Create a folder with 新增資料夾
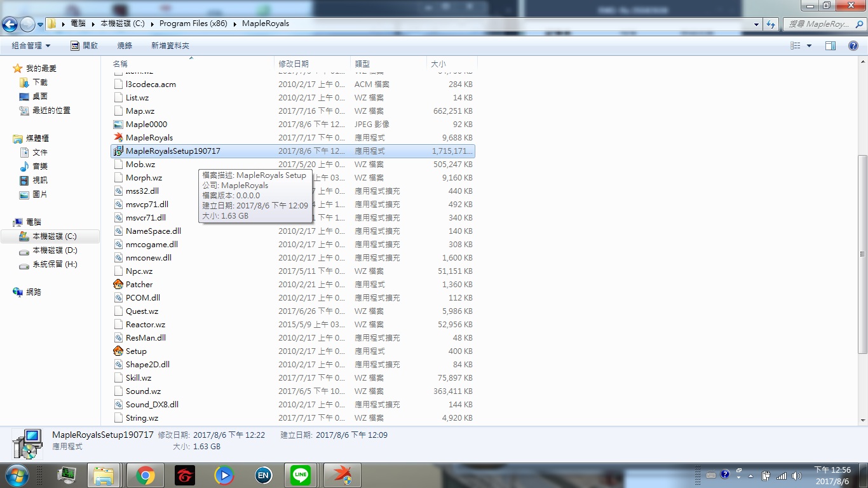Screen dimensions: 868x488 pos(170,46)
